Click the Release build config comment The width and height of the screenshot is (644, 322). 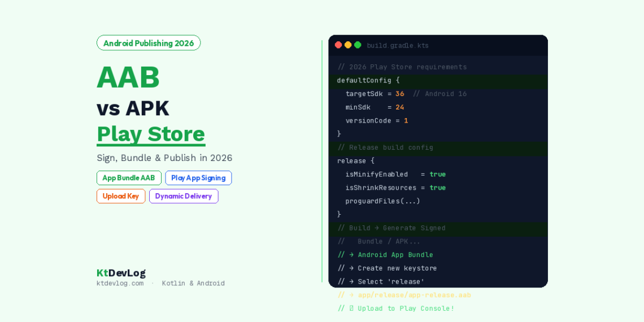[385, 147]
